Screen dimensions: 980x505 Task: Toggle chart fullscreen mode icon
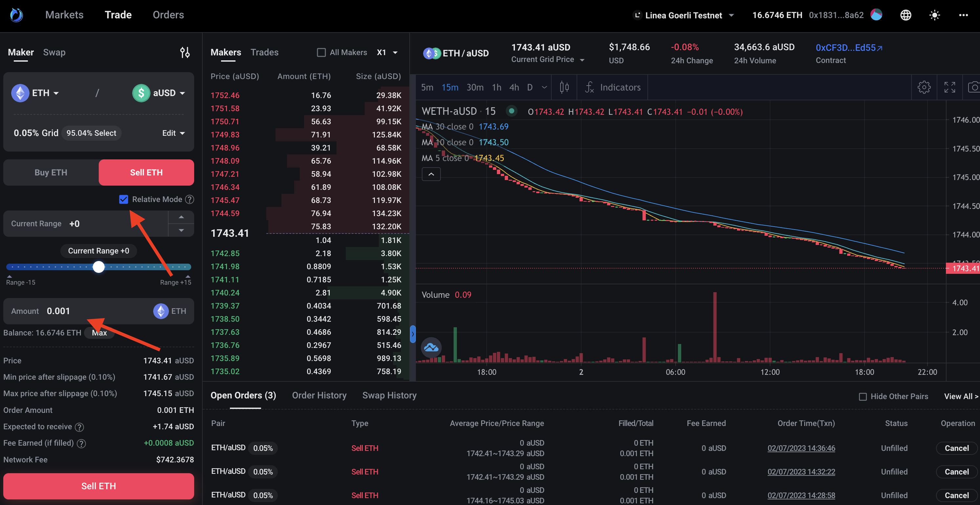coord(949,88)
